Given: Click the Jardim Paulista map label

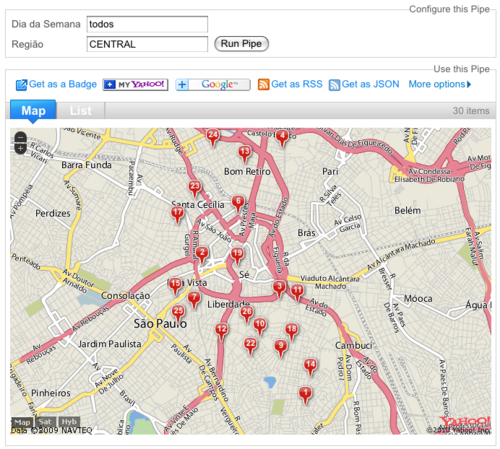Looking at the screenshot, I should tap(110, 344).
